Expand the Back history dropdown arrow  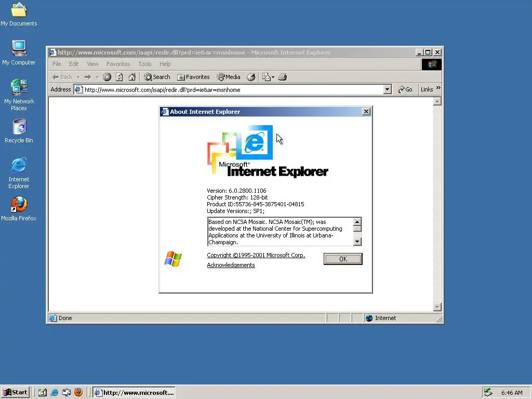[x=78, y=77]
